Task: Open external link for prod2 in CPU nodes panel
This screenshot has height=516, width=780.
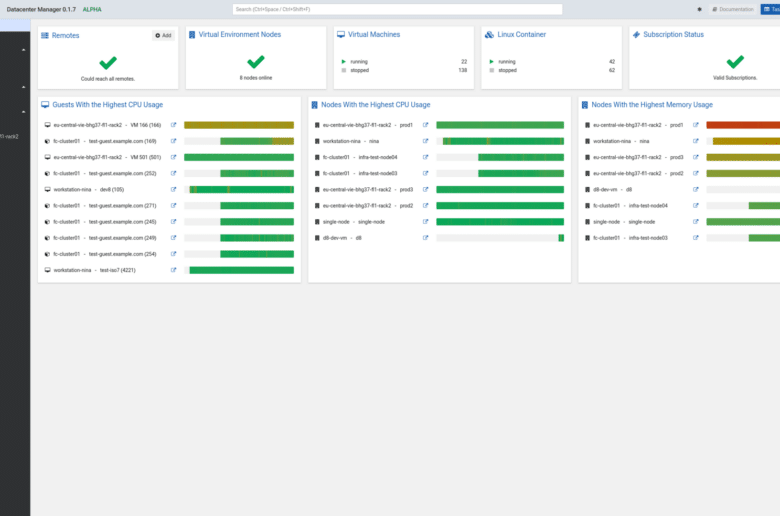Action: click(x=425, y=206)
